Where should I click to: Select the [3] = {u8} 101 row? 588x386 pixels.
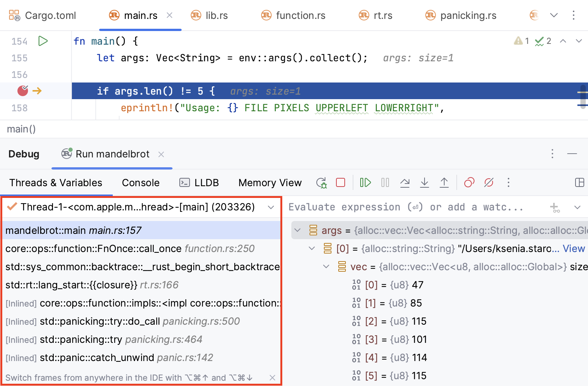click(x=440, y=339)
